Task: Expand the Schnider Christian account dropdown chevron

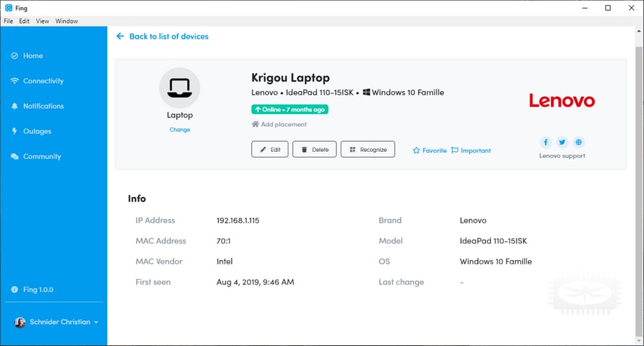Action: (x=96, y=322)
